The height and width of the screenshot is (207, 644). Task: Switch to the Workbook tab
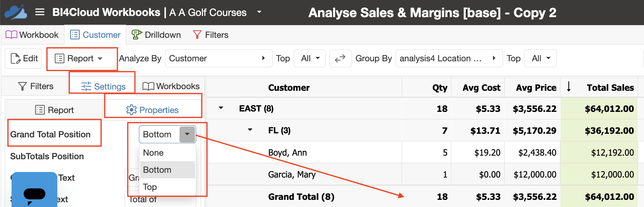click(x=32, y=35)
